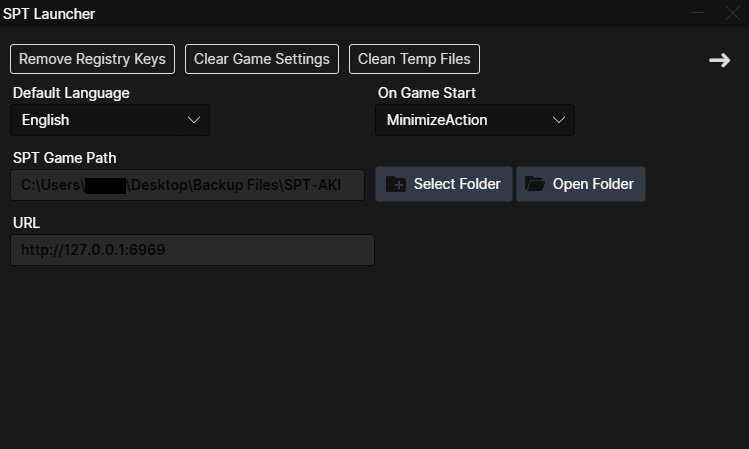Open the On Game Start MinimizeAction dropdown

pyautogui.click(x=475, y=120)
